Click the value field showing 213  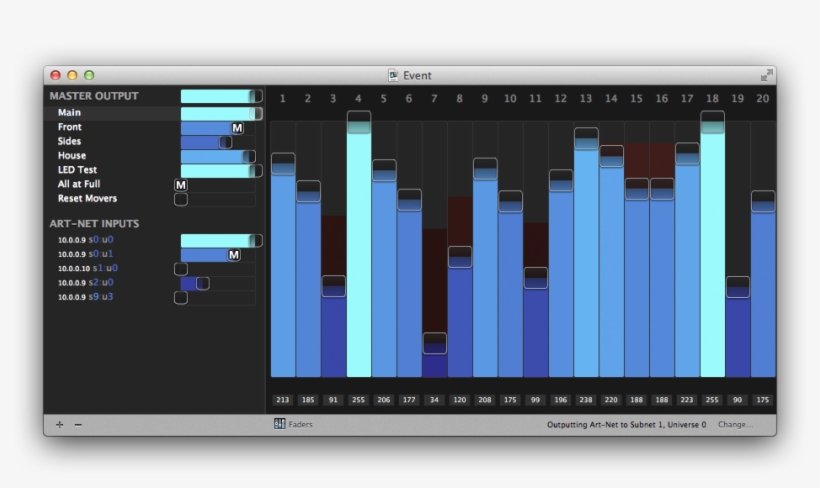[283, 400]
